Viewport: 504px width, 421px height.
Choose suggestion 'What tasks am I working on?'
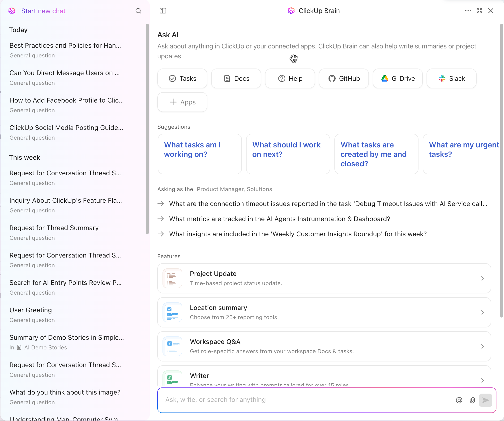(x=200, y=154)
